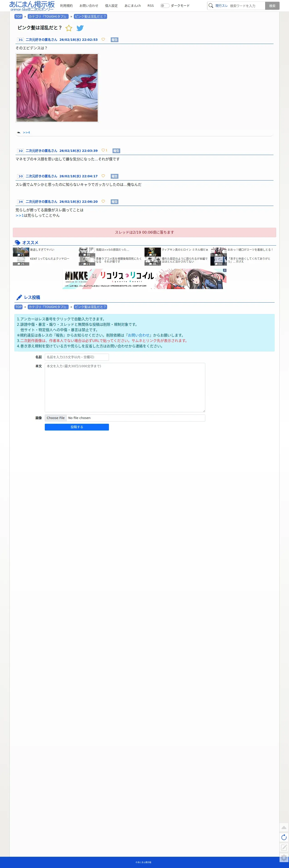Click the ad info icon on banner
This screenshot has height=868, width=289.
pyautogui.click(x=225, y=270)
